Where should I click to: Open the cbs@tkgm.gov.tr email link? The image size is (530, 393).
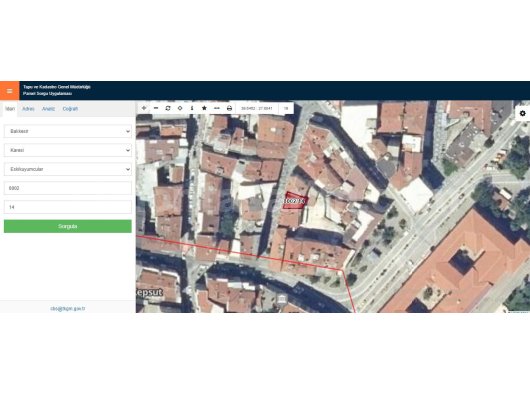tap(68, 309)
